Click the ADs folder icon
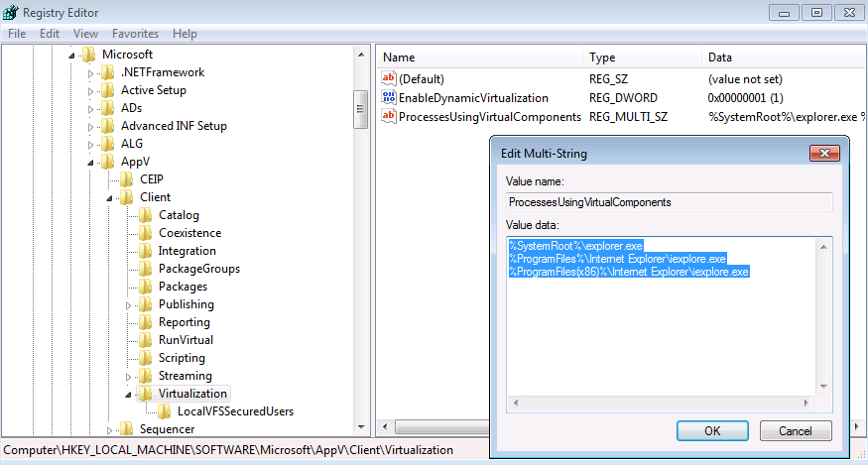868x465 pixels. pos(107,108)
